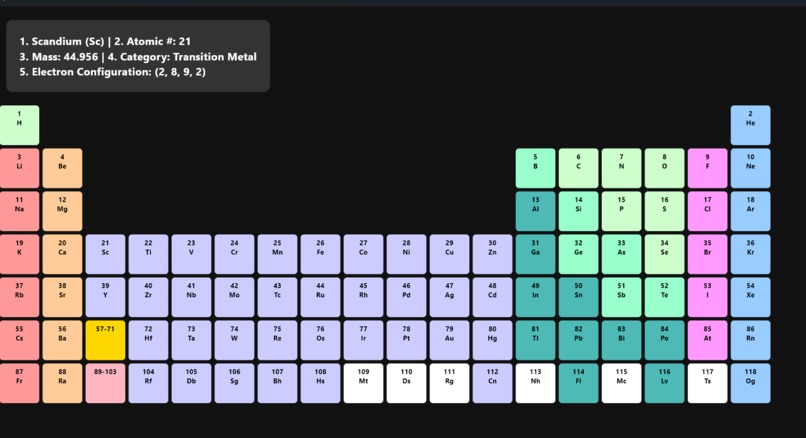Image resolution: width=806 pixels, height=438 pixels.
Task: Click the Boron (B) element tile
Action: 536,168
